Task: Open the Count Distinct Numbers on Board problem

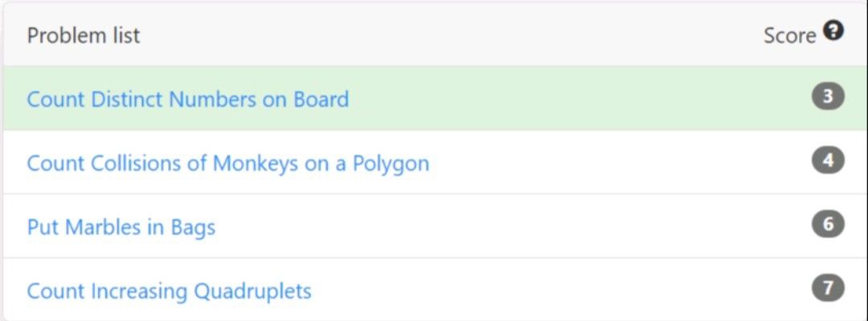Action: pos(187,100)
